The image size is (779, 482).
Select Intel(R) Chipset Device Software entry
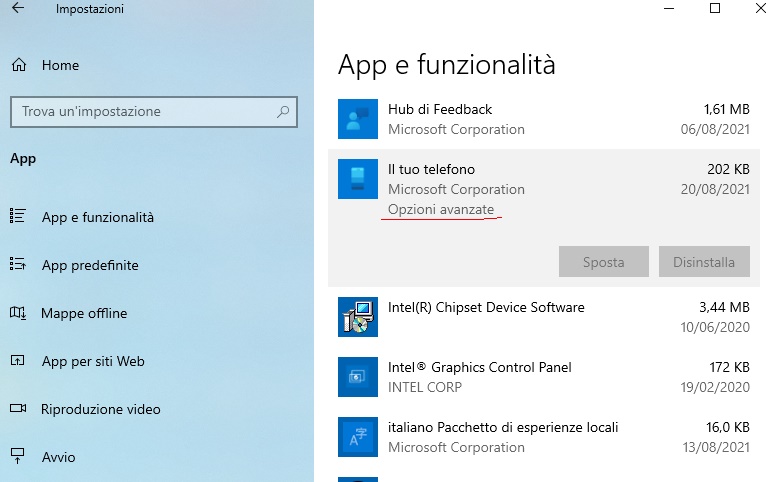[544, 317]
